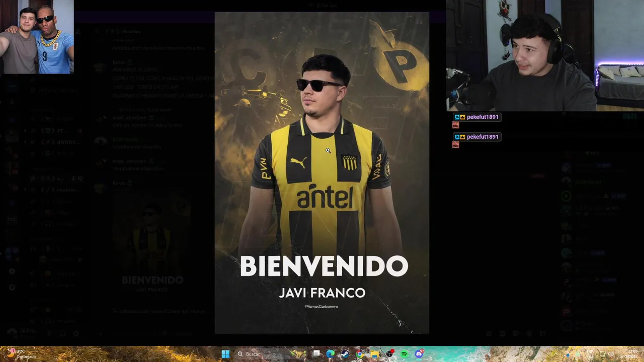The width and height of the screenshot is (644, 362).
Task: Click the enlarged Bienvenido Javi Franco image
Action: tap(322, 173)
